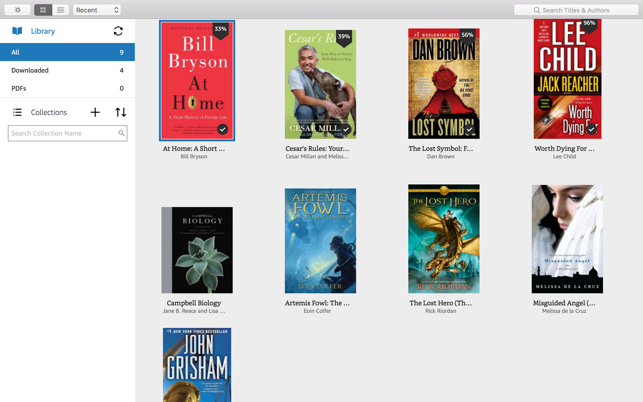Click the 96% progress badge on Worth Dying For

[589, 25]
